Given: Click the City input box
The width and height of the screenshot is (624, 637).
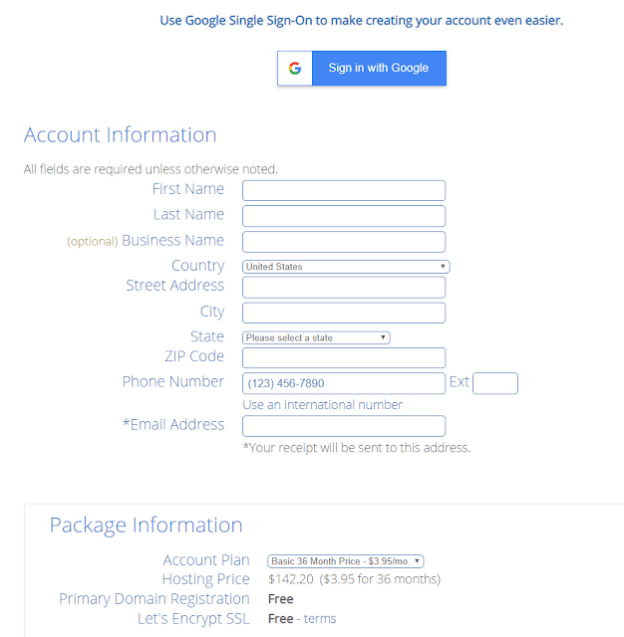Looking at the screenshot, I should click(344, 313).
